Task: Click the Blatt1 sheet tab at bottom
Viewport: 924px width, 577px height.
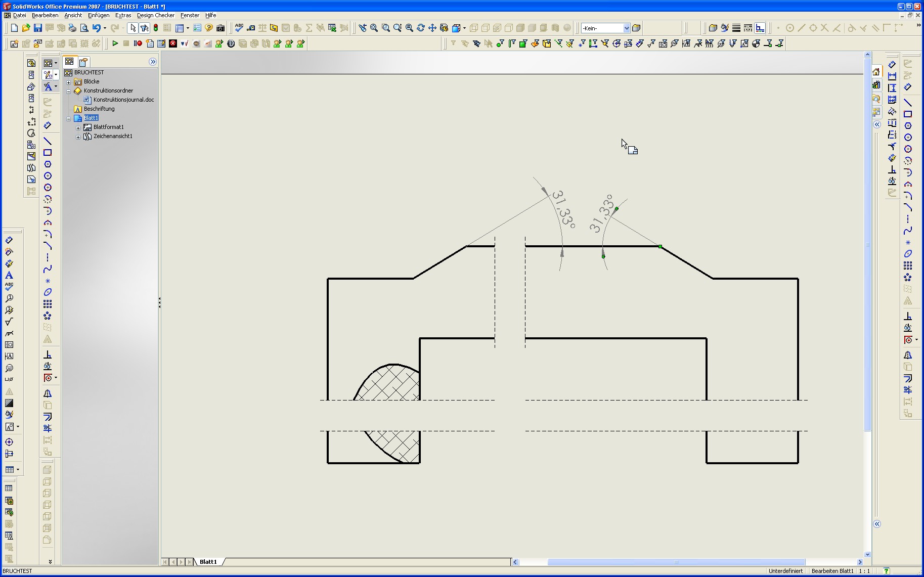Action: (208, 562)
